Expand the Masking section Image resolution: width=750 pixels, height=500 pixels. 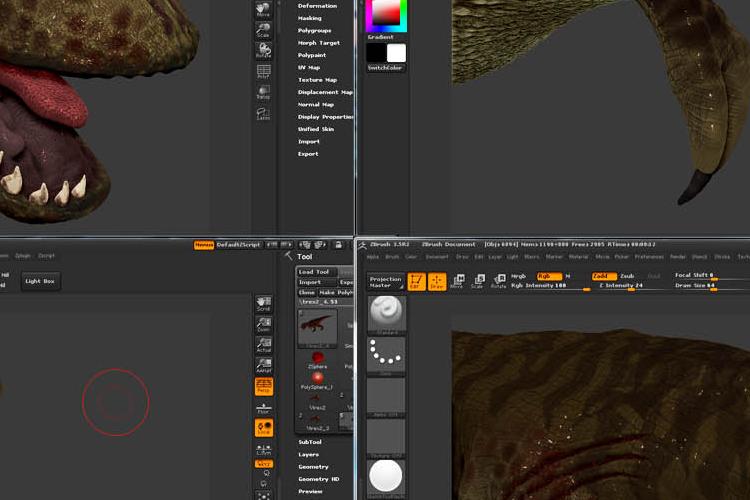click(x=309, y=18)
